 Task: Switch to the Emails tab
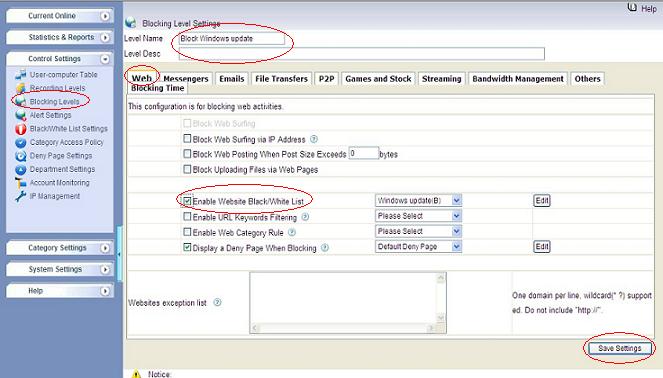point(232,79)
